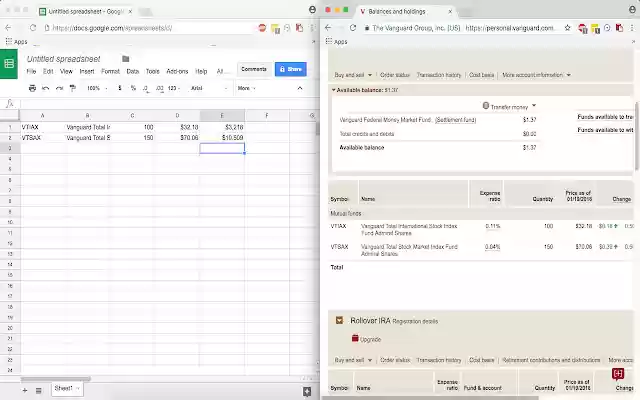Select column E header in Sheets
This screenshot has width=640, height=400.
222,116
